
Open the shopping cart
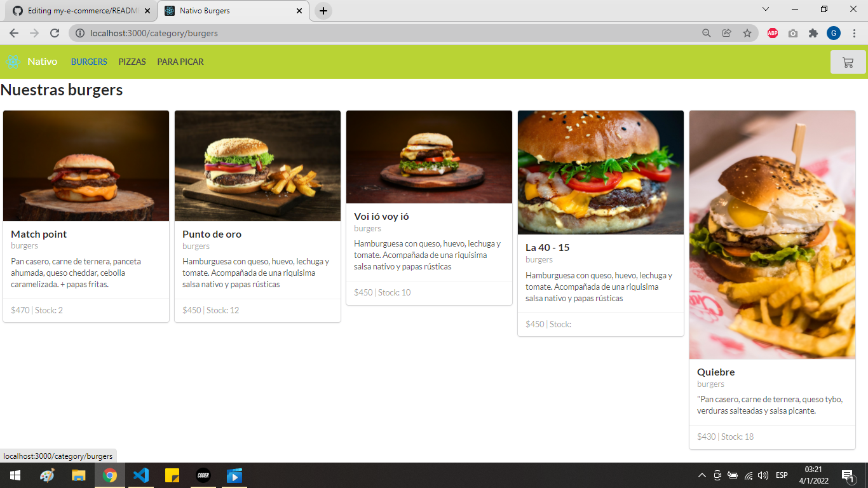(848, 62)
